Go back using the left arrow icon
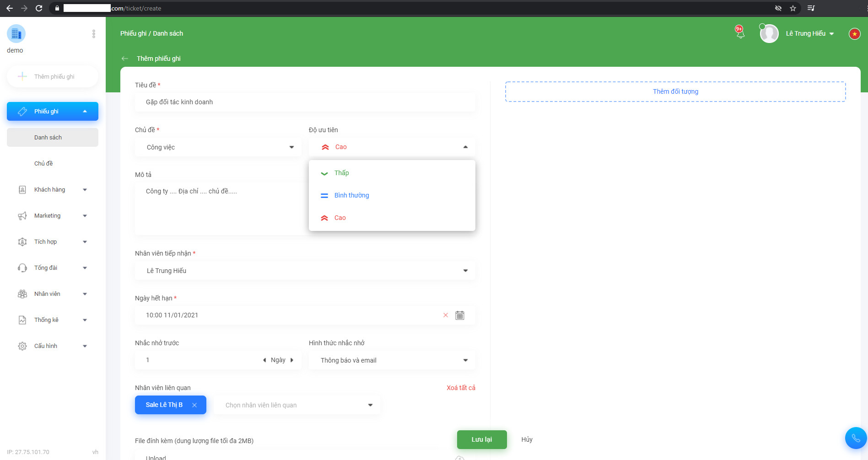868x460 pixels. (x=125, y=59)
